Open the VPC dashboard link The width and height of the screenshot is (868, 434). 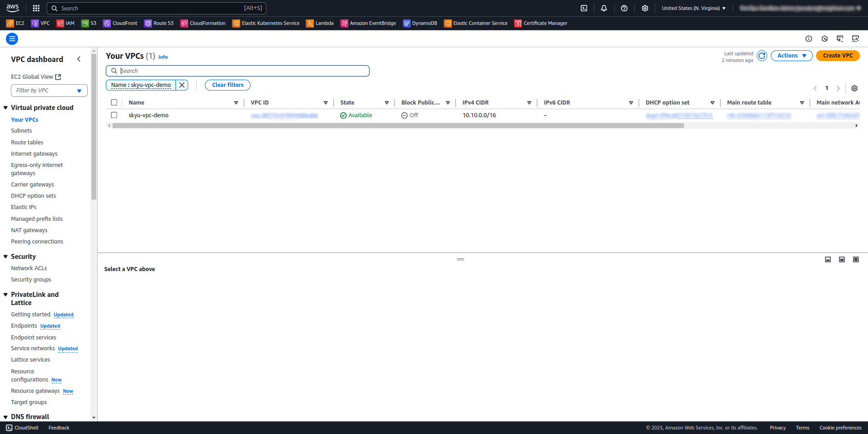click(37, 59)
